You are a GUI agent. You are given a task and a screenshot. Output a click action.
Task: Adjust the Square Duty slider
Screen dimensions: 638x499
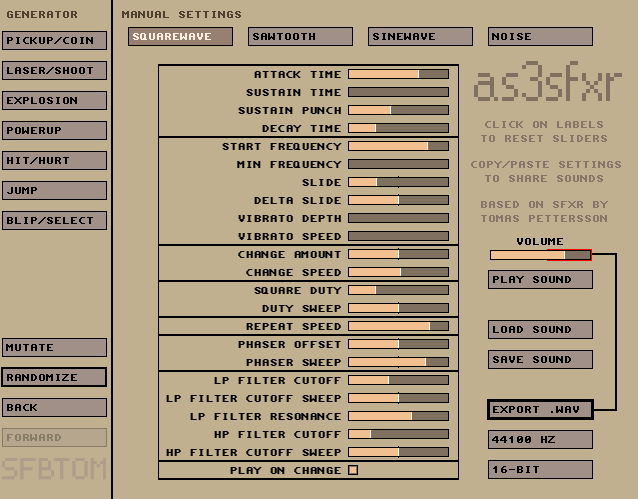pyautogui.click(x=399, y=290)
